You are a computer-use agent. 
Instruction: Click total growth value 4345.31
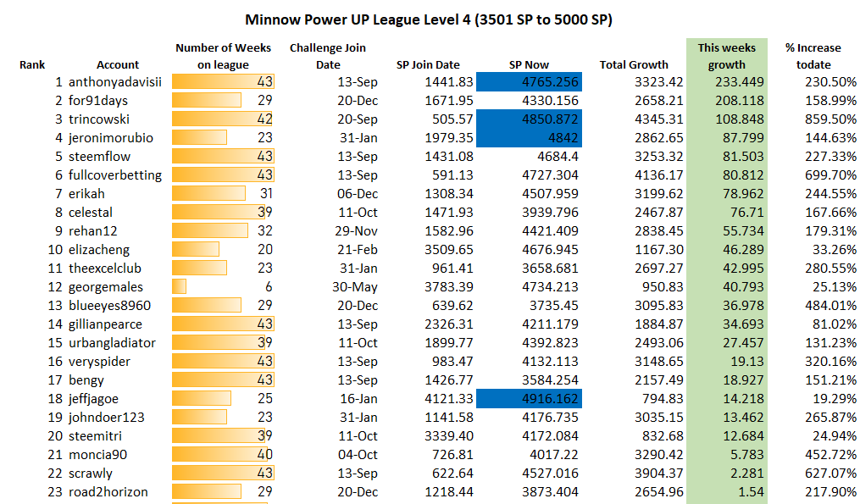[658, 119]
